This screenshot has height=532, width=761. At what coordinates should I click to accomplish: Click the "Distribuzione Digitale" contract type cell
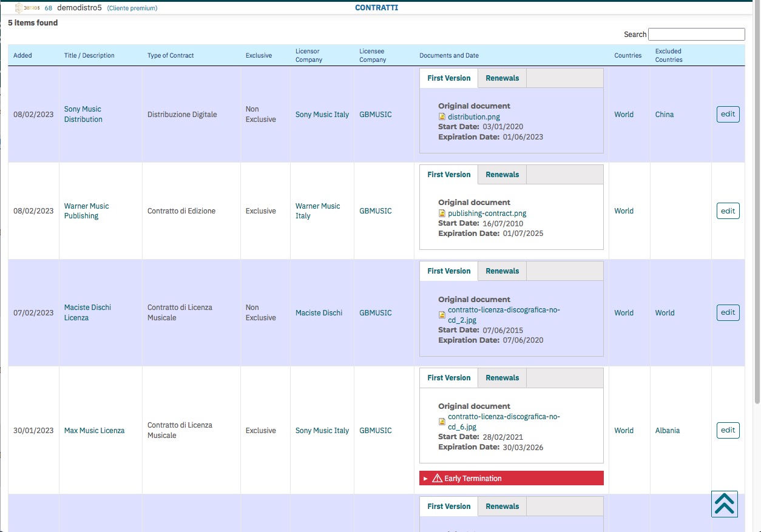click(x=182, y=115)
